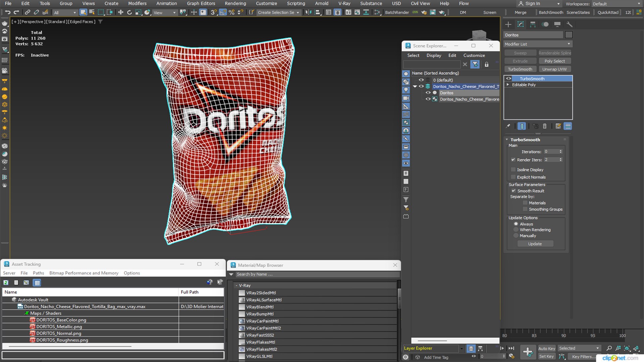
Task: Select the Move tool in main toolbar
Action: tap(120, 12)
